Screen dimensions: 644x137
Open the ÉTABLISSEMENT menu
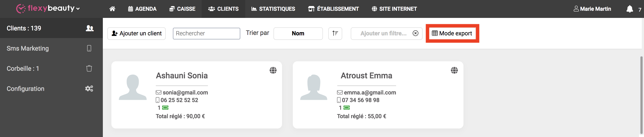click(333, 9)
